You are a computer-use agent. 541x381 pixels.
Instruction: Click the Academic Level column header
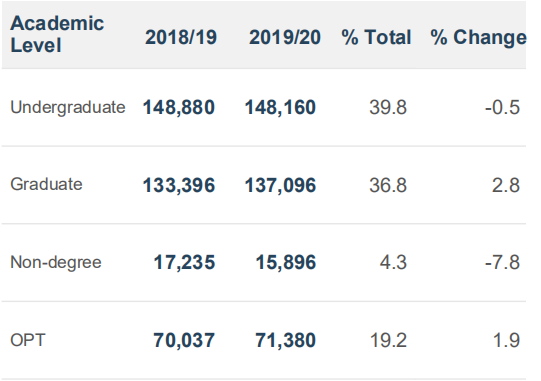click(x=57, y=34)
